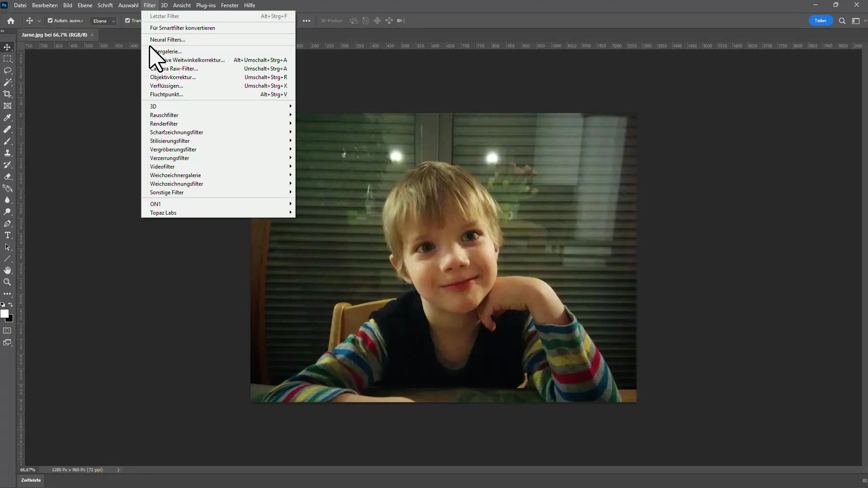Open the Edit Toolbar three-dots menu
The height and width of the screenshot is (488, 868).
pos(7,294)
